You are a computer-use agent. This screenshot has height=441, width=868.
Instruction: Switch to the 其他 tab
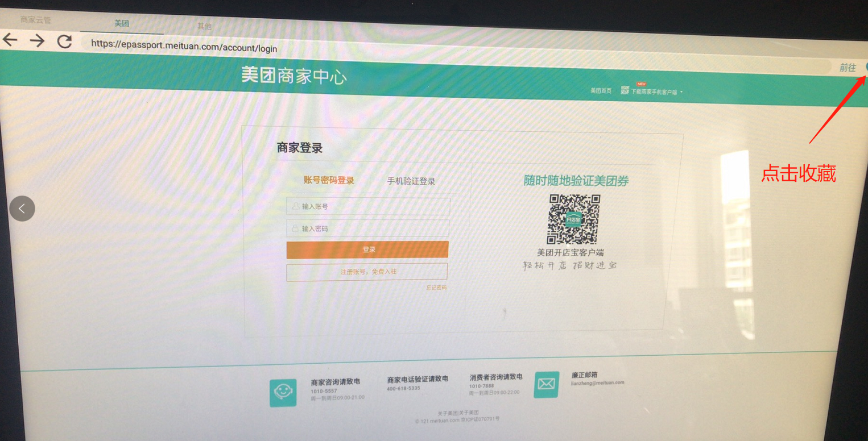click(x=204, y=26)
